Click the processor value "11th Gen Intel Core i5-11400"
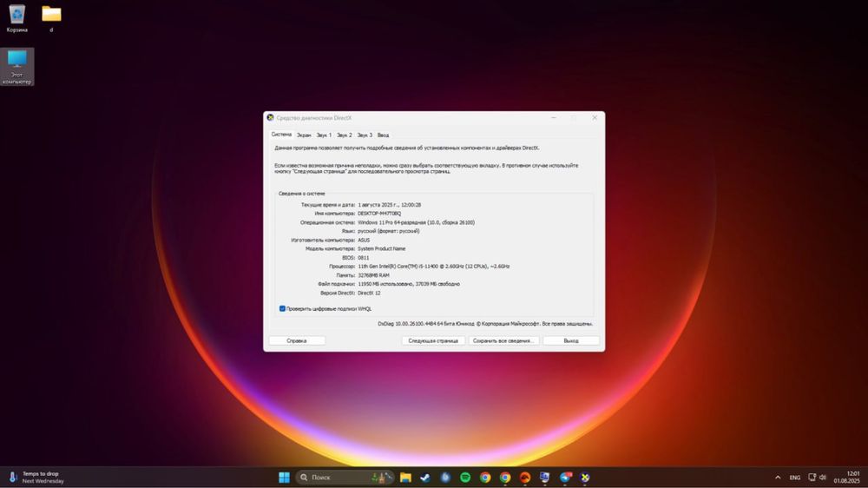868x488 pixels. 433,267
